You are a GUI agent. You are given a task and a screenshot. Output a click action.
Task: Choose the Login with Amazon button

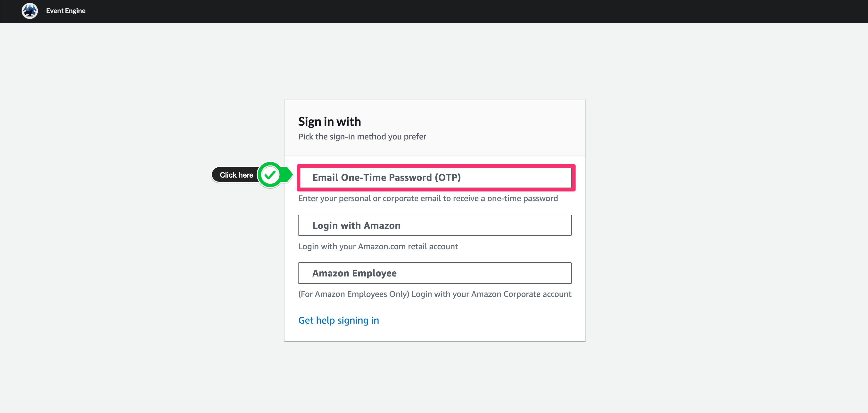click(x=435, y=225)
